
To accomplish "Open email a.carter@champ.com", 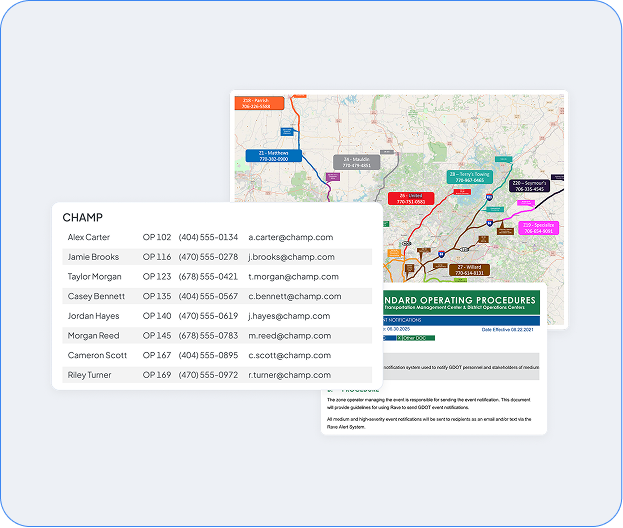I will coord(291,237).
